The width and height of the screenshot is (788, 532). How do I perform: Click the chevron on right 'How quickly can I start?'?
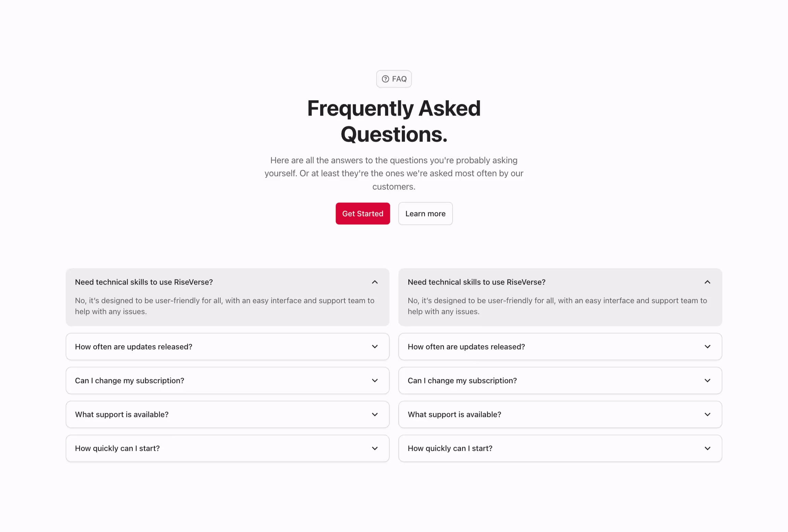708,448
